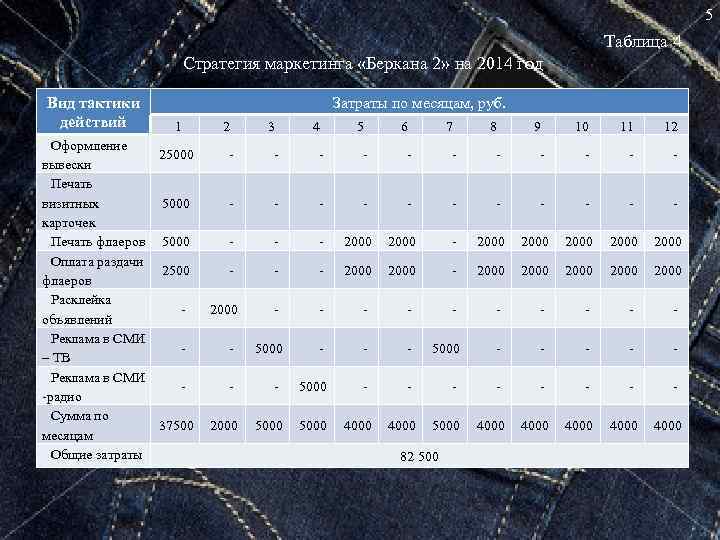This screenshot has height=540, width=720.
Task: Click month 12 value in Печать флаеров row
Action: 668,242
